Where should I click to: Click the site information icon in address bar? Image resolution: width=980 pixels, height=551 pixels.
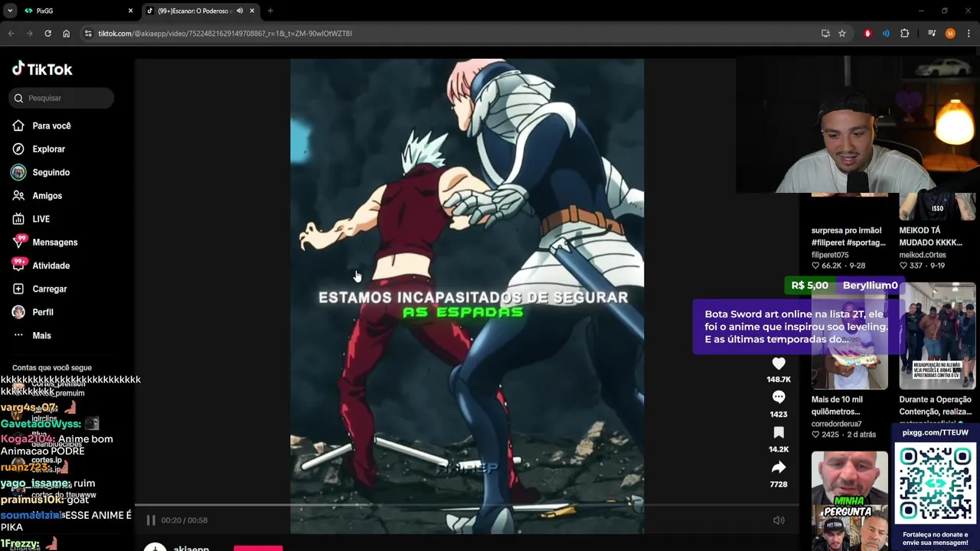[x=88, y=34]
